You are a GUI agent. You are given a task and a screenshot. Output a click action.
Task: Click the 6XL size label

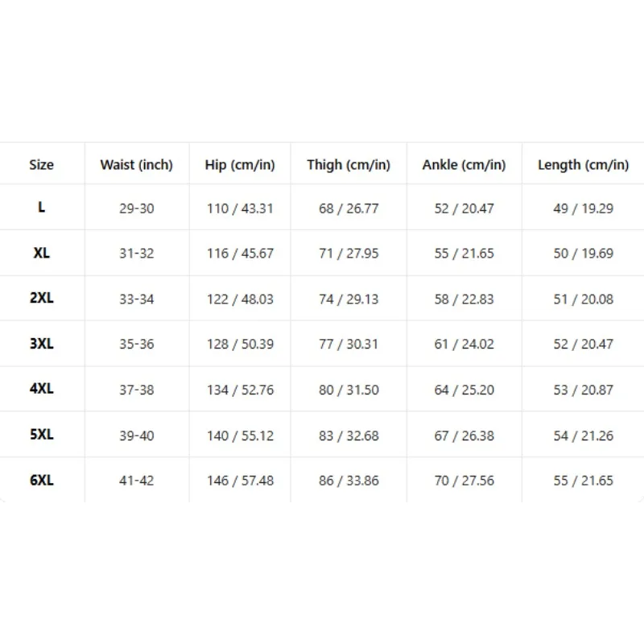[42, 480]
